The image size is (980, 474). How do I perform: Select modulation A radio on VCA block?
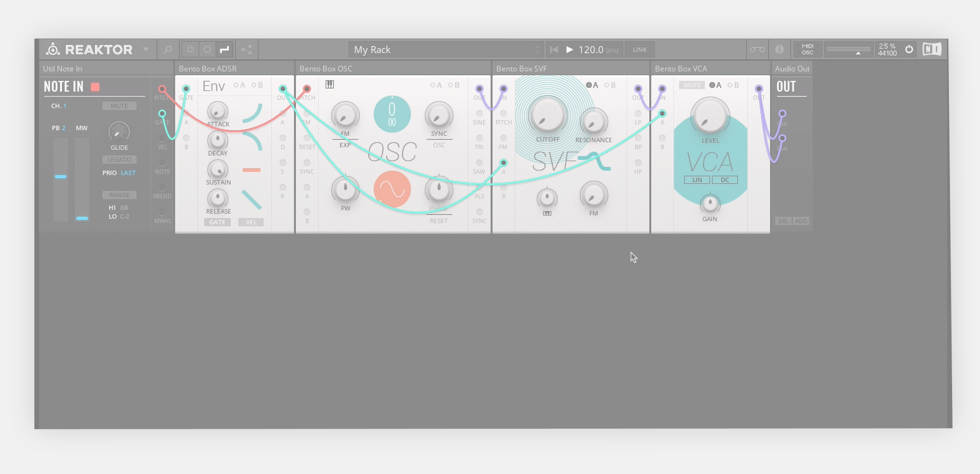[x=712, y=85]
